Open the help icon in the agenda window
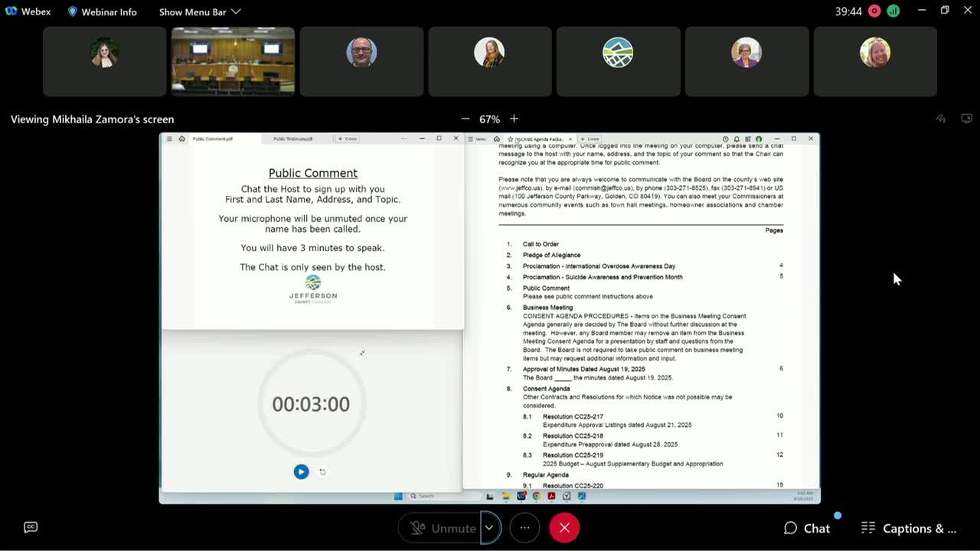The image size is (980, 551). 725,139
